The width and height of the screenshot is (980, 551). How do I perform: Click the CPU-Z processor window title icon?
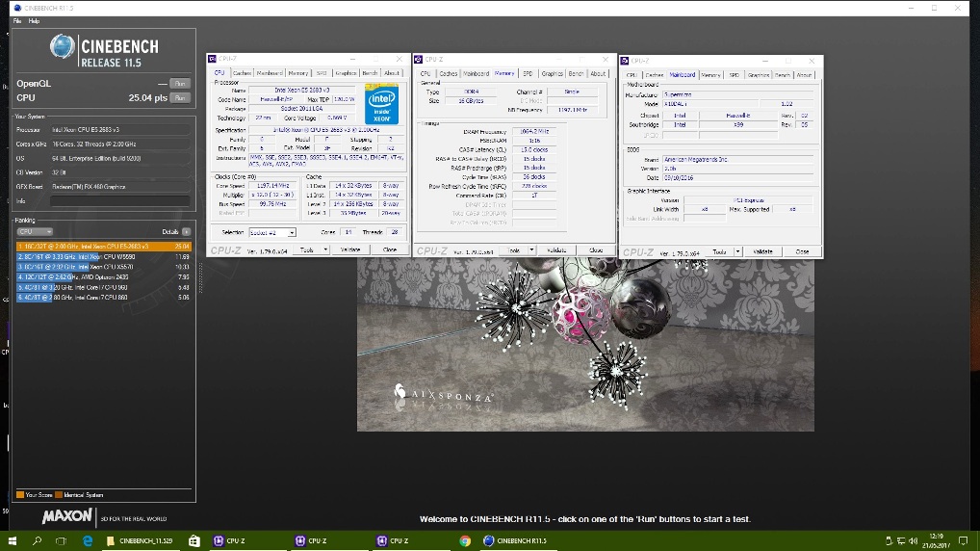(213, 59)
